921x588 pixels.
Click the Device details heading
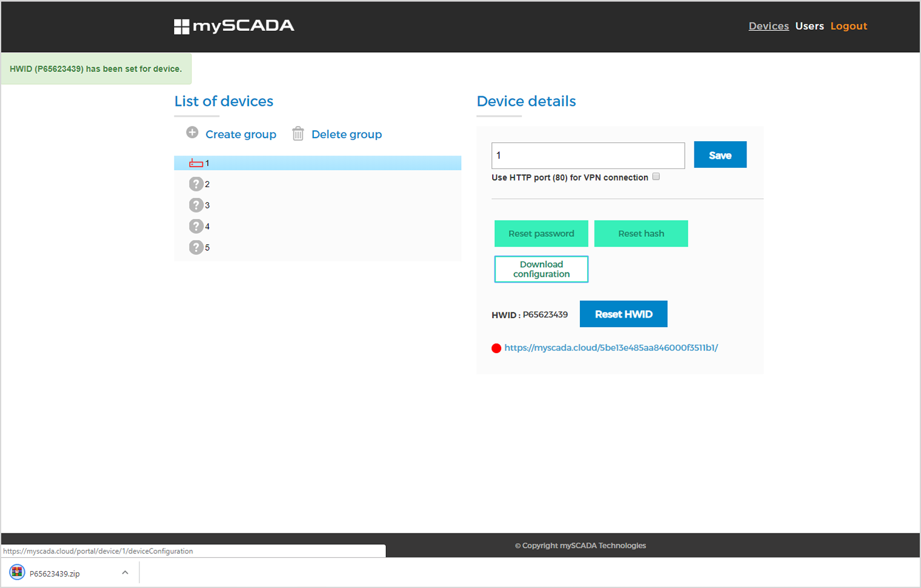click(x=526, y=101)
